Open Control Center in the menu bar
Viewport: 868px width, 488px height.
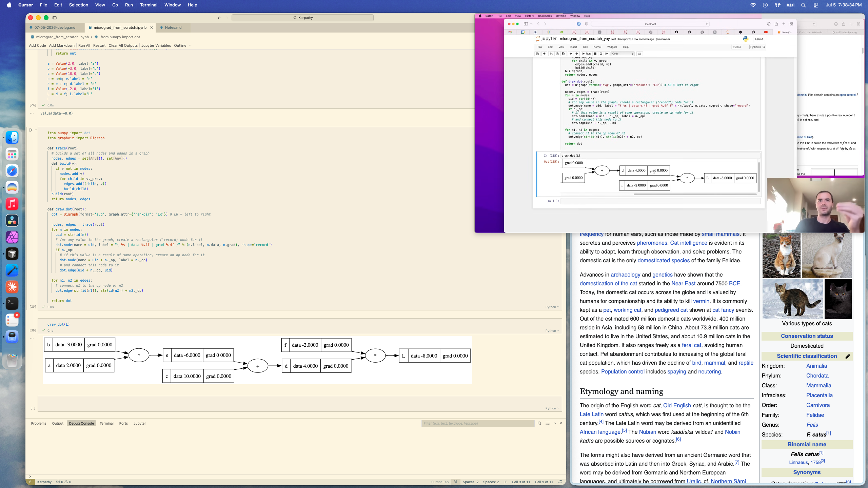tap(816, 5)
